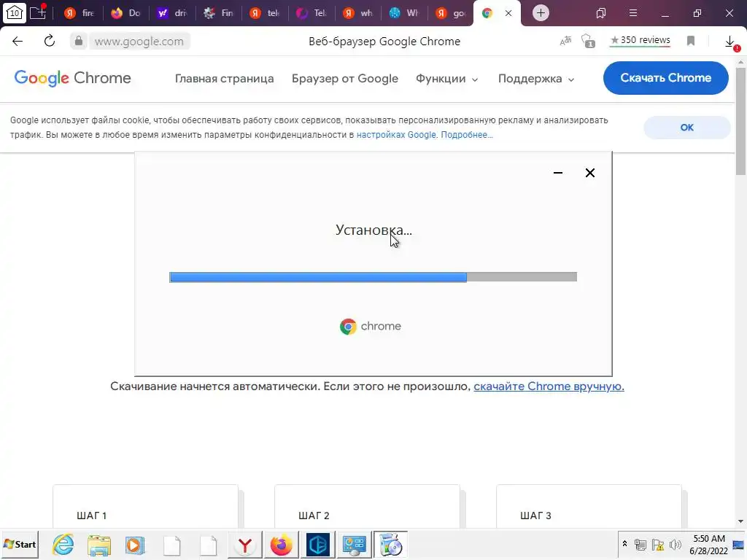This screenshot has height=560, width=747.
Task: Bookmark this page with the bookmark icon
Action: click(x=691, y=41)
